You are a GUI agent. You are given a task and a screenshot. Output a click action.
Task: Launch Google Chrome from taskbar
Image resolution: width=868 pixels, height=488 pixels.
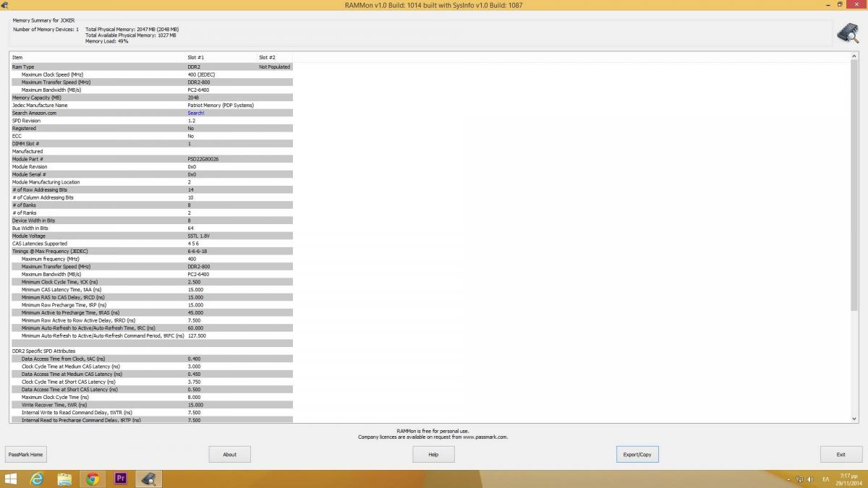click(93, 479)
